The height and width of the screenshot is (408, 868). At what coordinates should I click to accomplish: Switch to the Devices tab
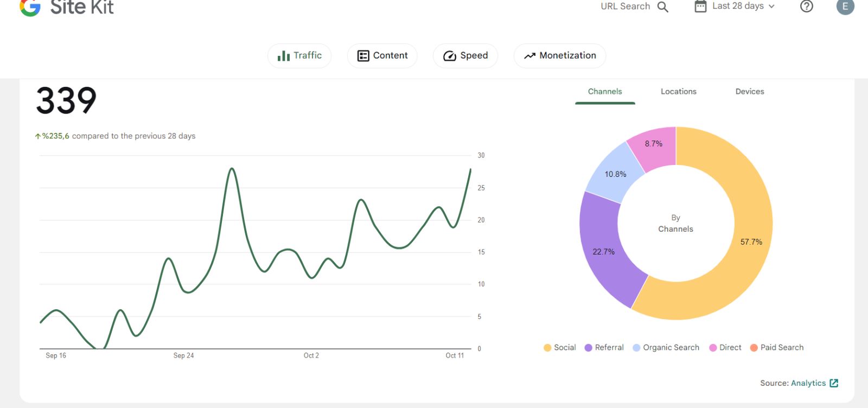(750, 92)
